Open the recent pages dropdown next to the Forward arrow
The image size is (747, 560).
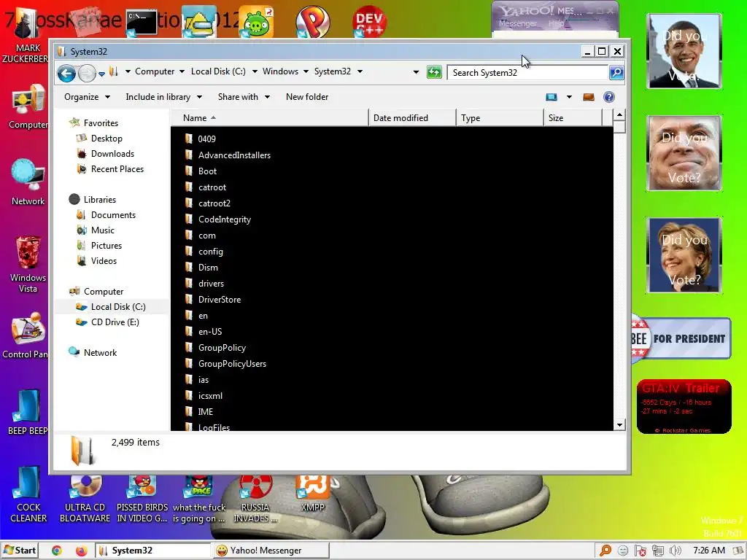coord(101,74)
